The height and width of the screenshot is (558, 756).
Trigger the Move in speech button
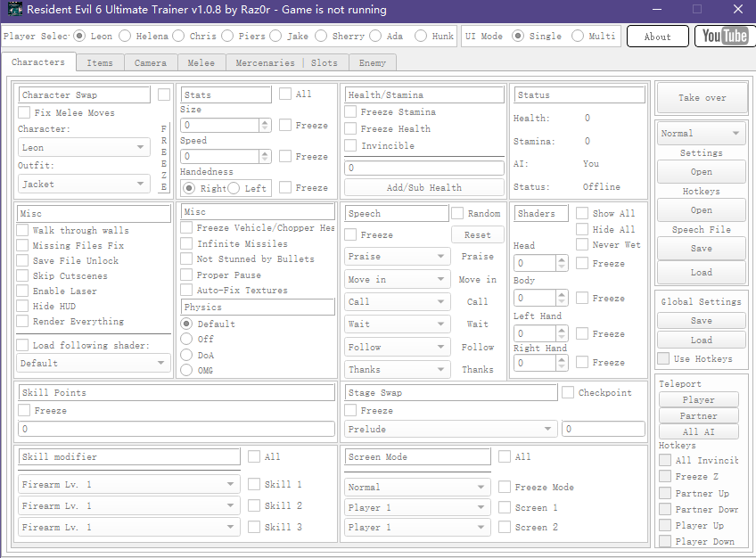tap(477, 280)
